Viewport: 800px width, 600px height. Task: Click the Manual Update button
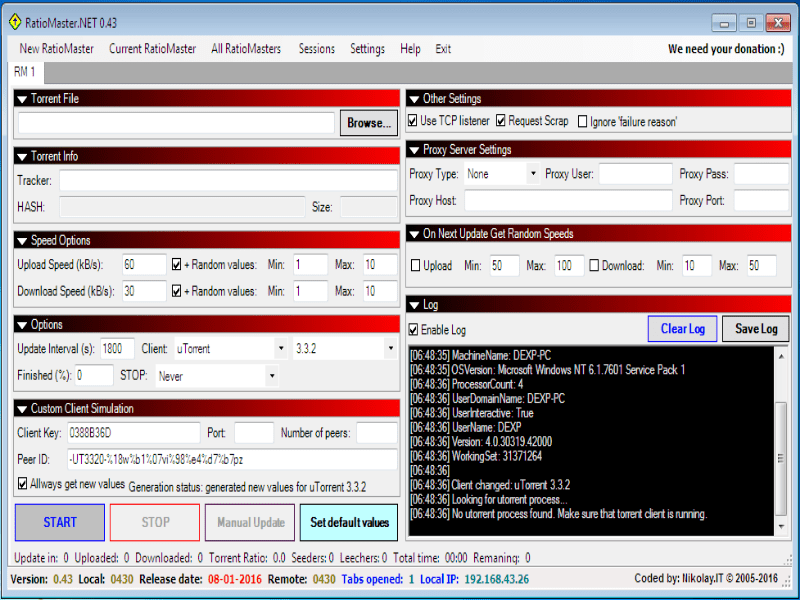click(x=250, y=522)
